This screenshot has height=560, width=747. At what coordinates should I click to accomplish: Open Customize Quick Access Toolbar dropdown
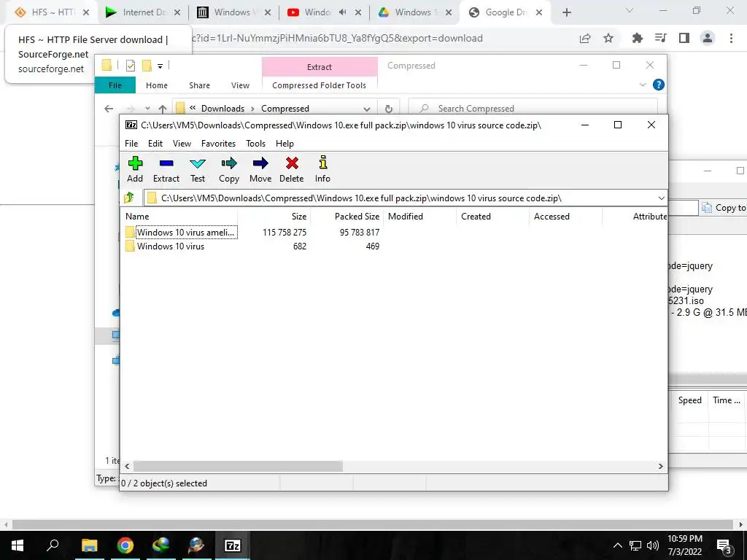point(160,66)
